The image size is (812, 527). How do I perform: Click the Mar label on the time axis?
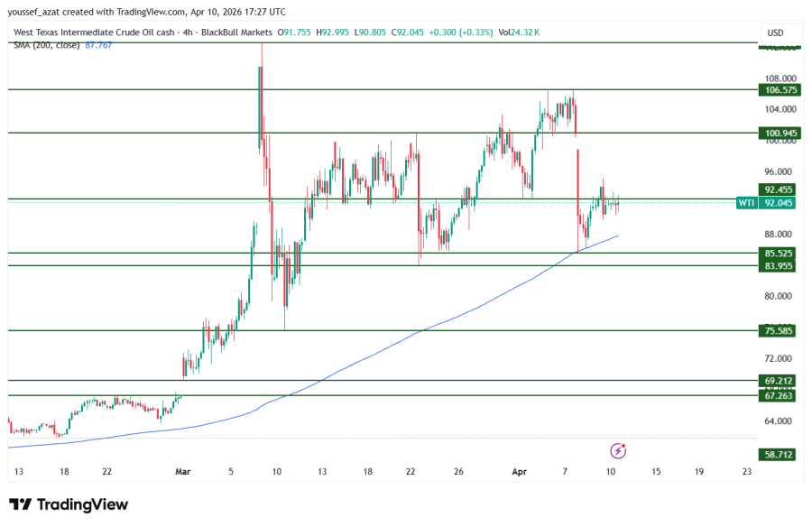coord(183,471)
